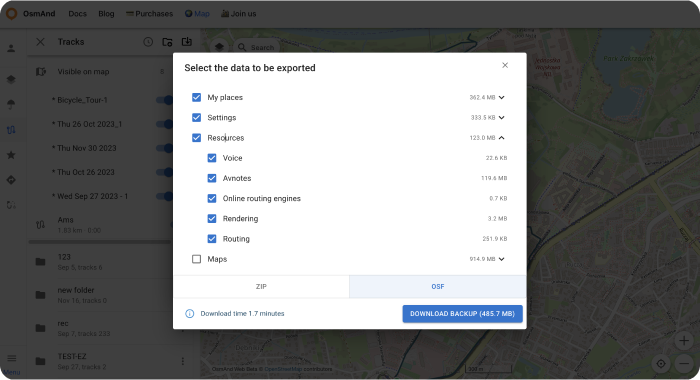The height and width of the screenshot is (380, 700).
Task: Open the Docs menu item
Action: [x=77, y=14]
